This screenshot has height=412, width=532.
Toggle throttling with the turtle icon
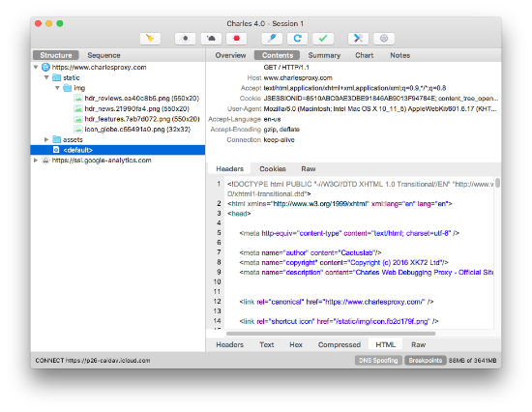[211, 39]
